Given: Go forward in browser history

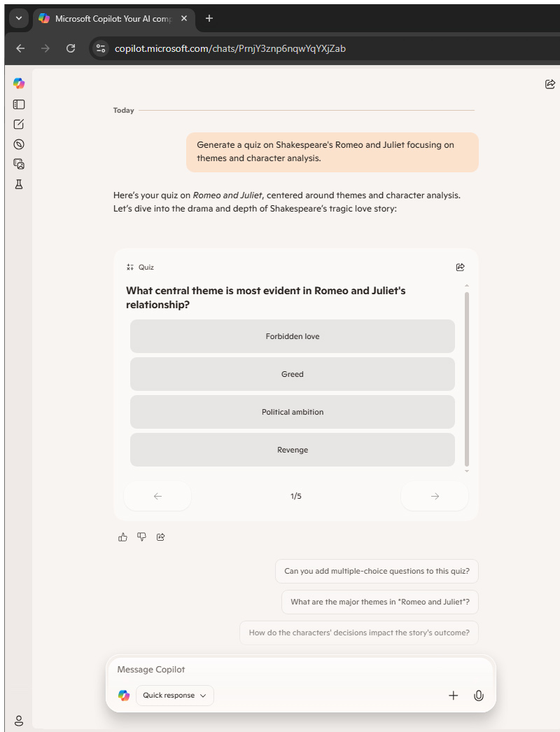Looking at the screenshot, I should pyautogui.click(x=45, y=48).
